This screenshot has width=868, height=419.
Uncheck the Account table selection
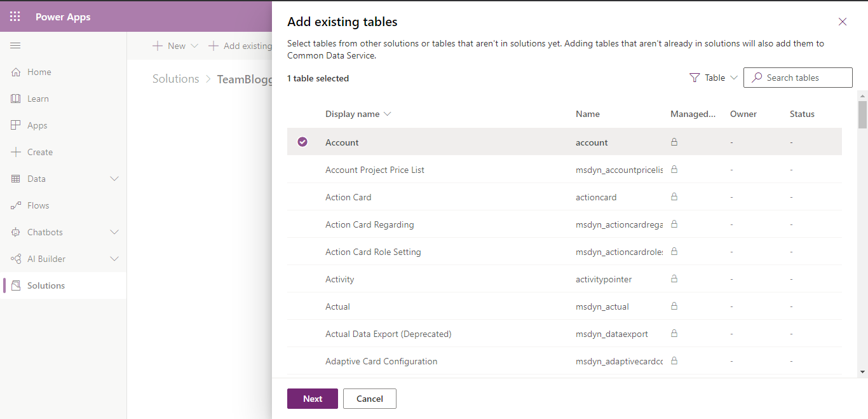(x=302, y=142)
